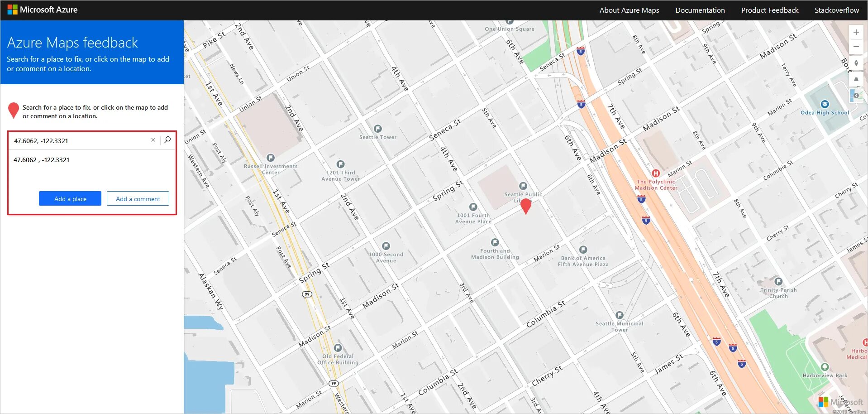
Task: Click the route 99 shield near Columbia St
Action: [334, 383]
